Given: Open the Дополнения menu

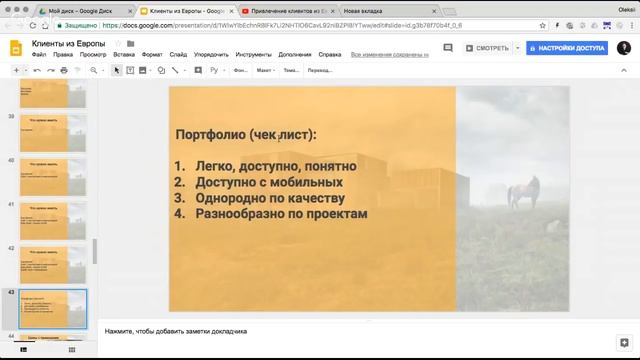Looking at the screenshot, I should point(295,54).
